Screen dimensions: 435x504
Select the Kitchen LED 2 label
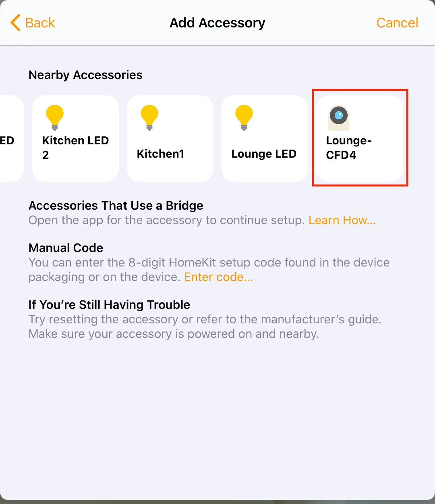(75, 148)
